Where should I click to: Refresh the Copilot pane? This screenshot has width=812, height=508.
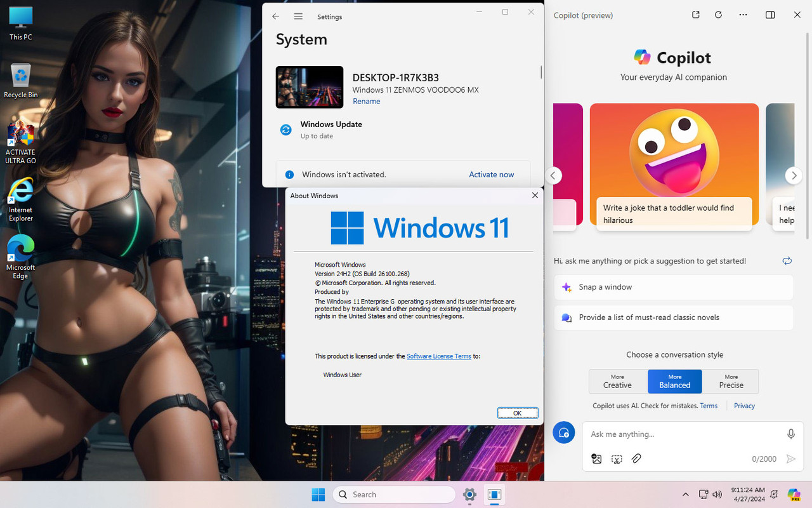[718, 15]
